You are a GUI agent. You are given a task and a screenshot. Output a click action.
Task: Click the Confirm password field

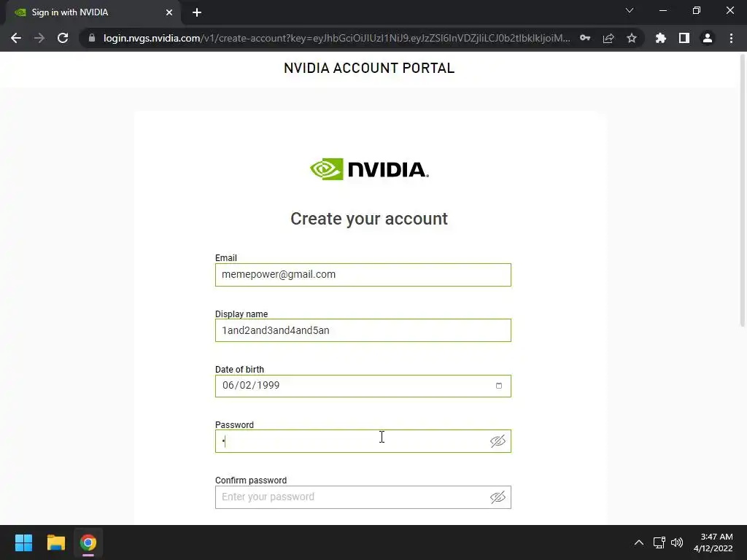[x=363, y=497]
